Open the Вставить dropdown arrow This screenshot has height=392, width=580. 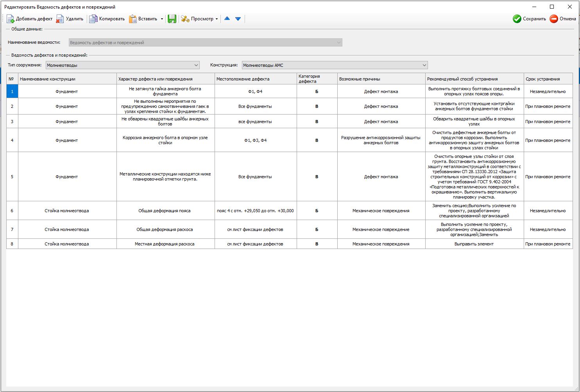point(162,19)
